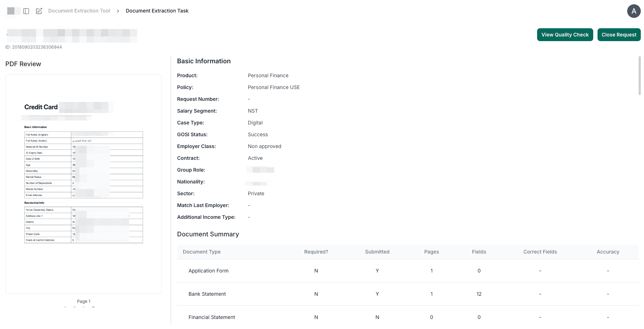Screen dimensions: 644x329
Task: Open the PDF page 1 thumbnail
Action: tap(84, 184)
